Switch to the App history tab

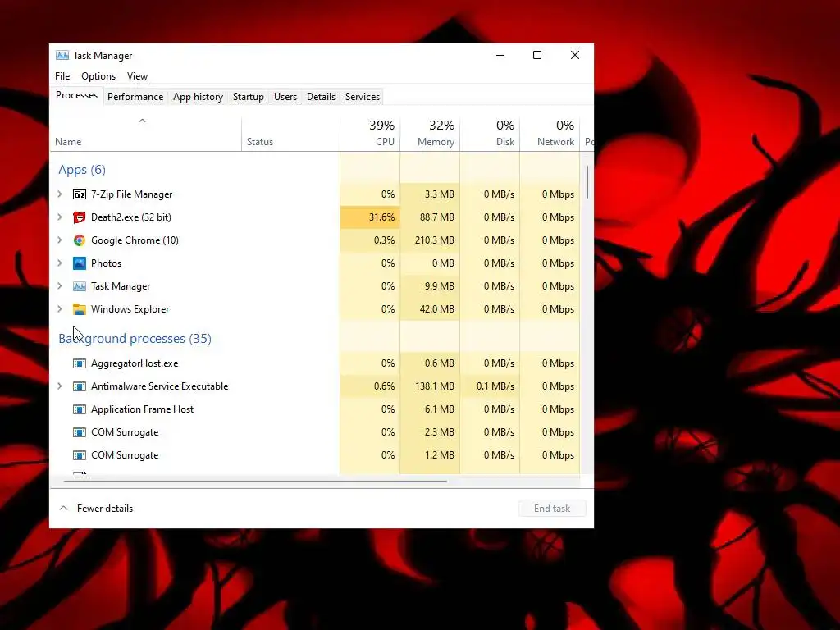point(198,97)
